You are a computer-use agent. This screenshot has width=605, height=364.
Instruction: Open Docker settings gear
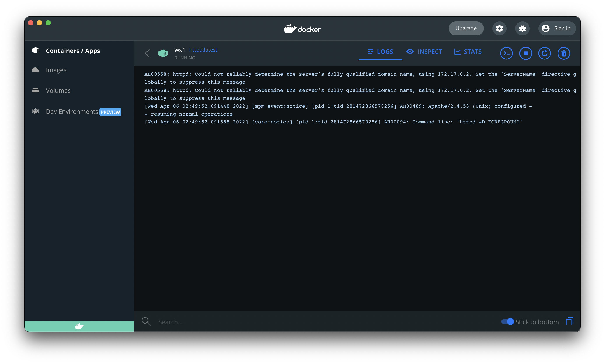[499, 28]
